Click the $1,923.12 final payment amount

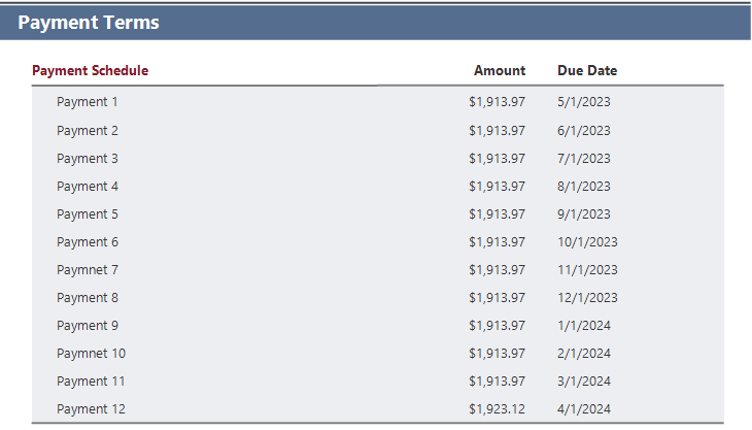pyautogui.click(x=497, y=409)
